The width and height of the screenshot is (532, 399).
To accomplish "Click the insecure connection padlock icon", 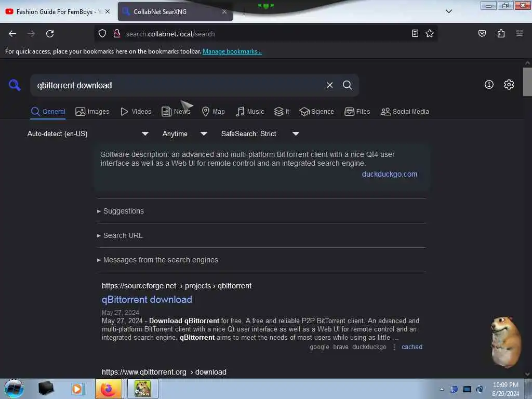I will [117, 34].
